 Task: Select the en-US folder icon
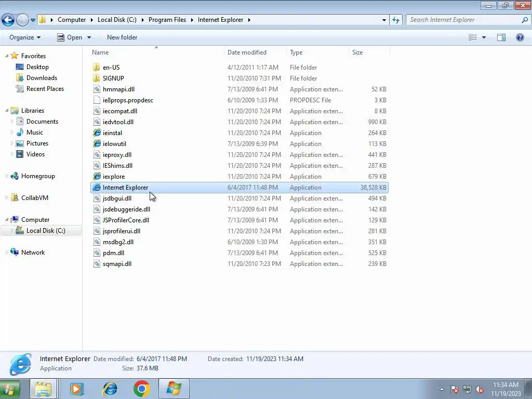[97, 67]
